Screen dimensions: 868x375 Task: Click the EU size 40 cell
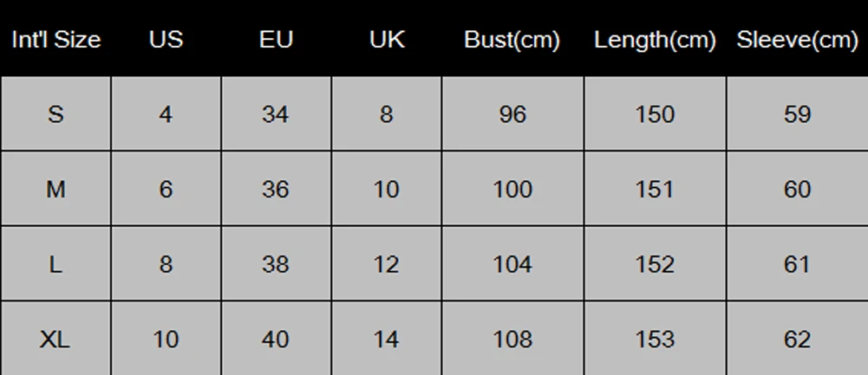click(x=276, y=339)
